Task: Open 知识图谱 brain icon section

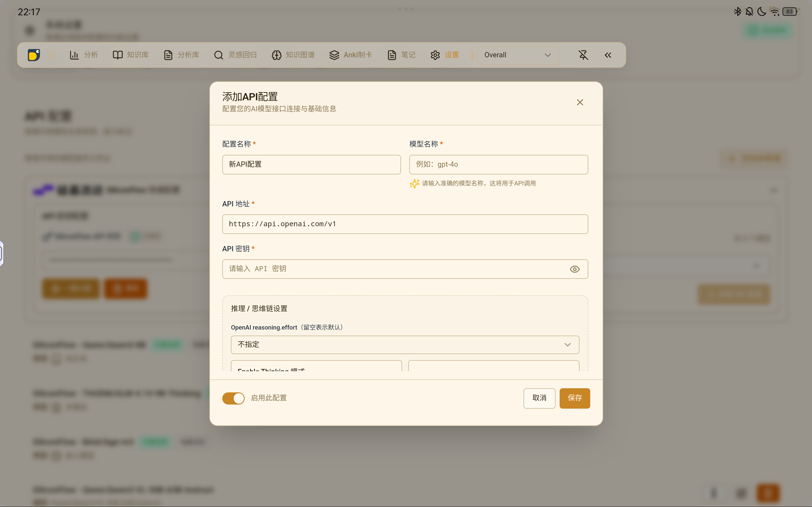Action: click(x=293, y=55)
